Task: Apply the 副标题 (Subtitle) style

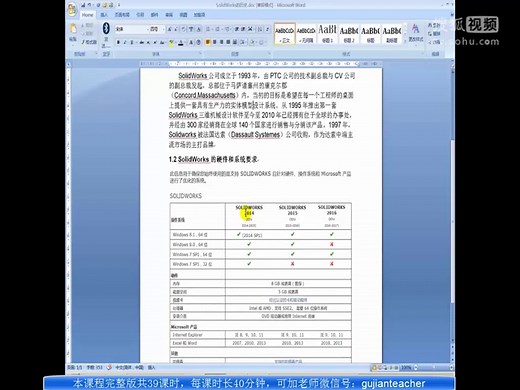Action: (392, 33)
